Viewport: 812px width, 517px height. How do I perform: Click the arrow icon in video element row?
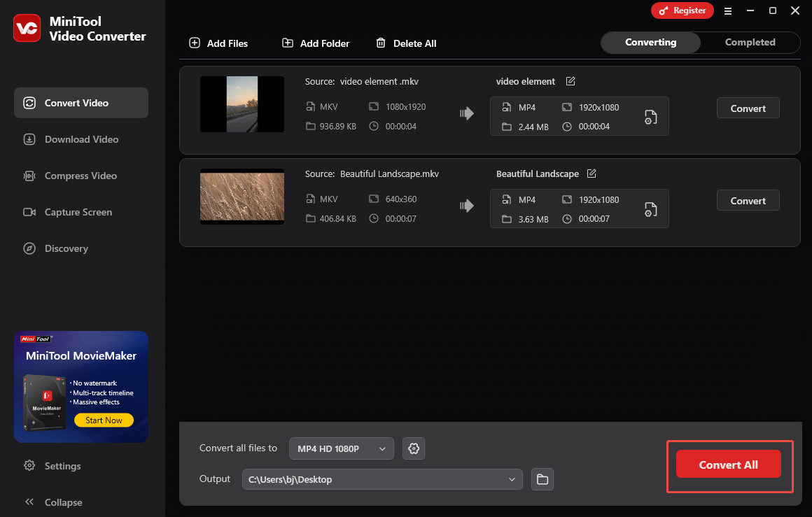(467, 113)
